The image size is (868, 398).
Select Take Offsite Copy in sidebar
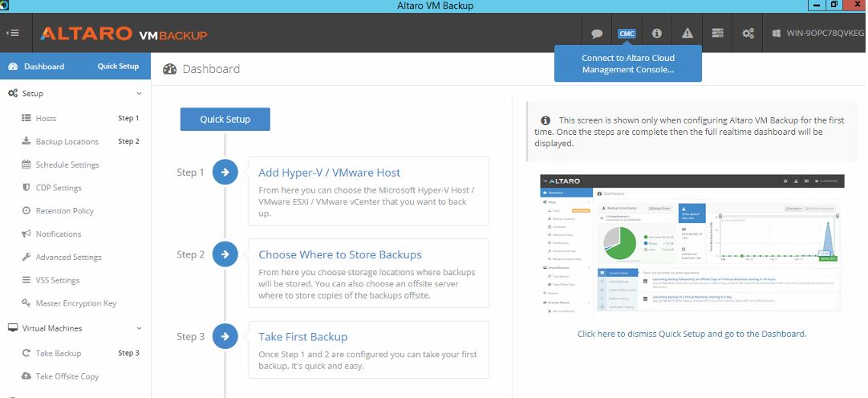(67, 376)
